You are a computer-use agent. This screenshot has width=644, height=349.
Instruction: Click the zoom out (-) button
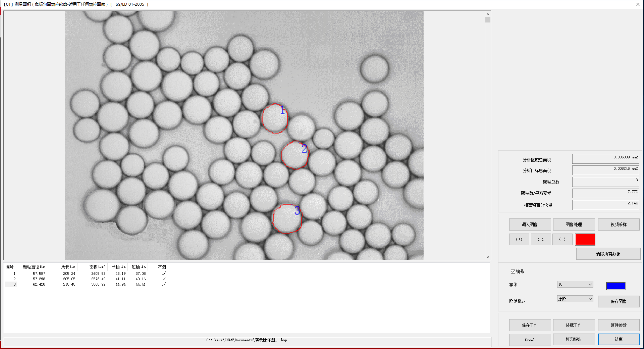562,240
